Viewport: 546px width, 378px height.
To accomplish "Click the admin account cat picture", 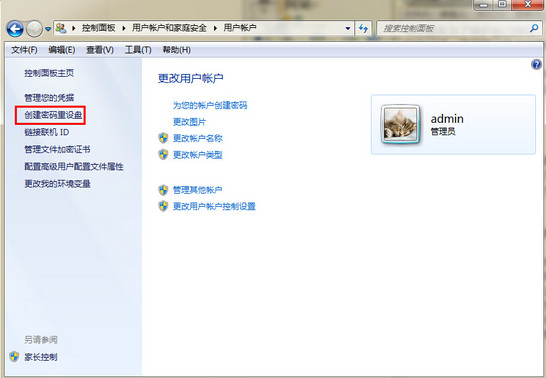I will (x=400, y=124).
